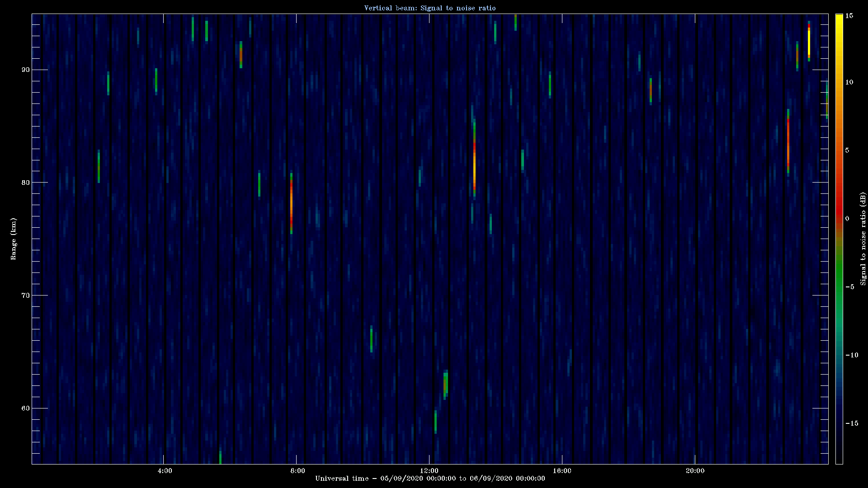Click the green echo blob near 62 km after 12:00
The height and width of the screenshot is (488, 868).
point(446,384)
